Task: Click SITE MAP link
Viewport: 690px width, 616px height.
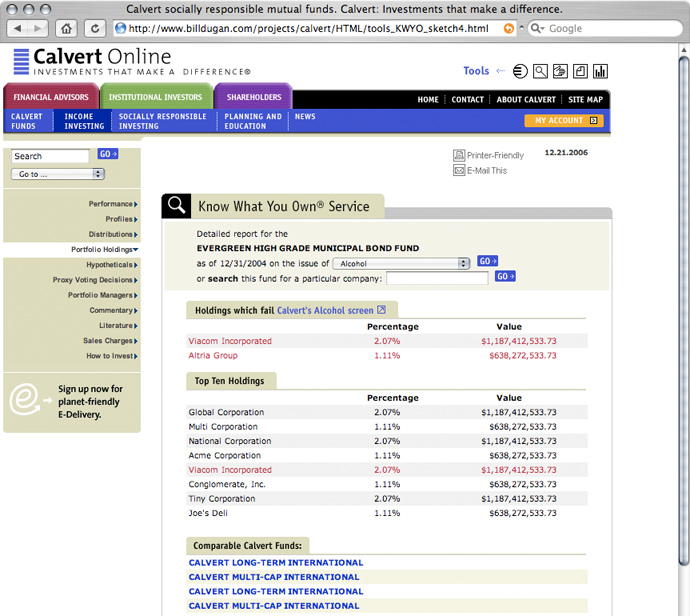Action: click(x=585, y=99)
